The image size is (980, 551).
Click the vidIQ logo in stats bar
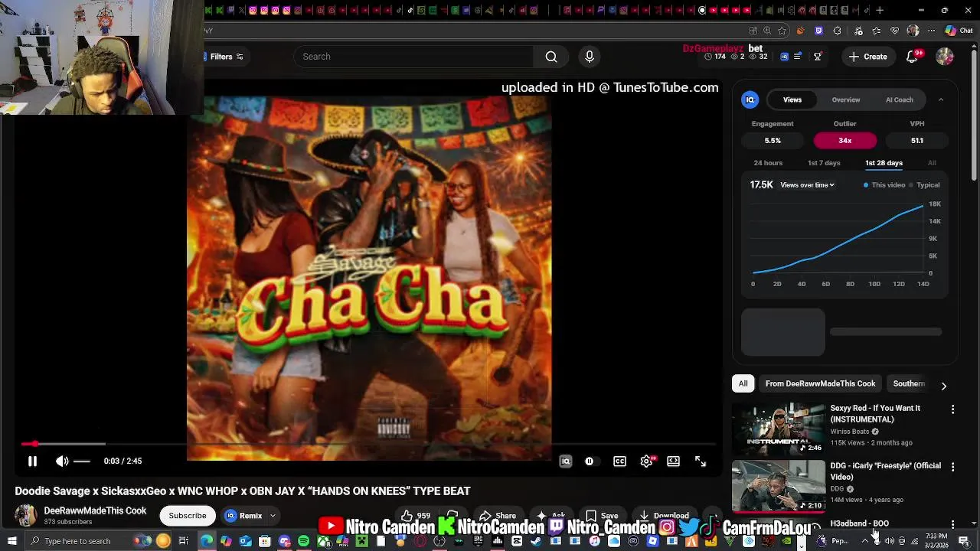tap(784, 57)
